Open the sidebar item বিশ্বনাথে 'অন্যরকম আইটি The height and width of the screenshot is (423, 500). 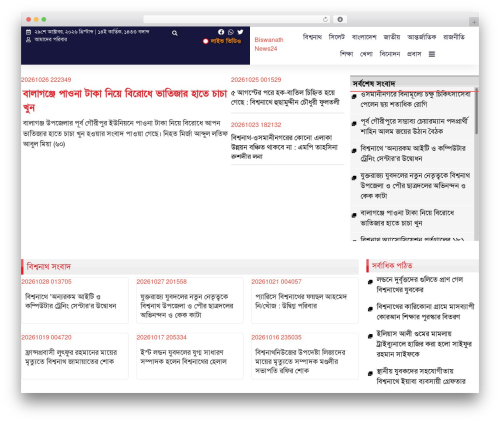coord(413,153)
